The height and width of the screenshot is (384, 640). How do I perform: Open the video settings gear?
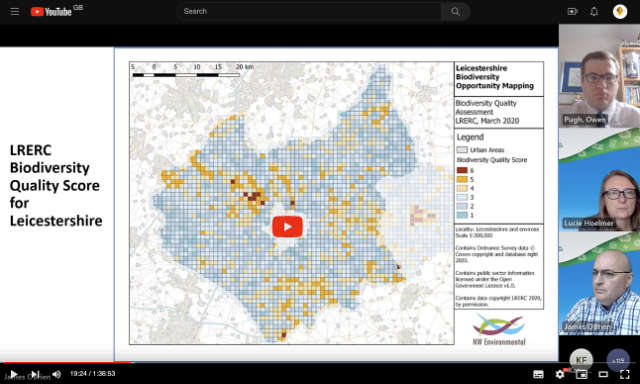click(560, 374)
